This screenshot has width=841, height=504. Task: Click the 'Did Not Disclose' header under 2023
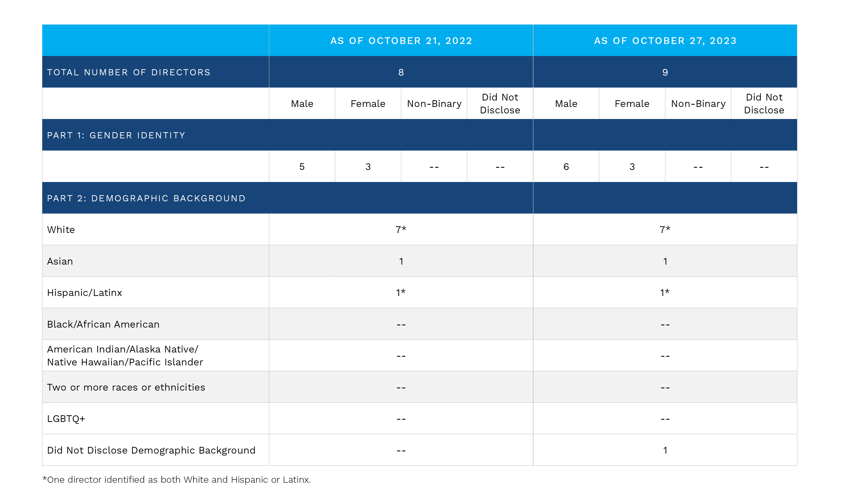(764, 103)
